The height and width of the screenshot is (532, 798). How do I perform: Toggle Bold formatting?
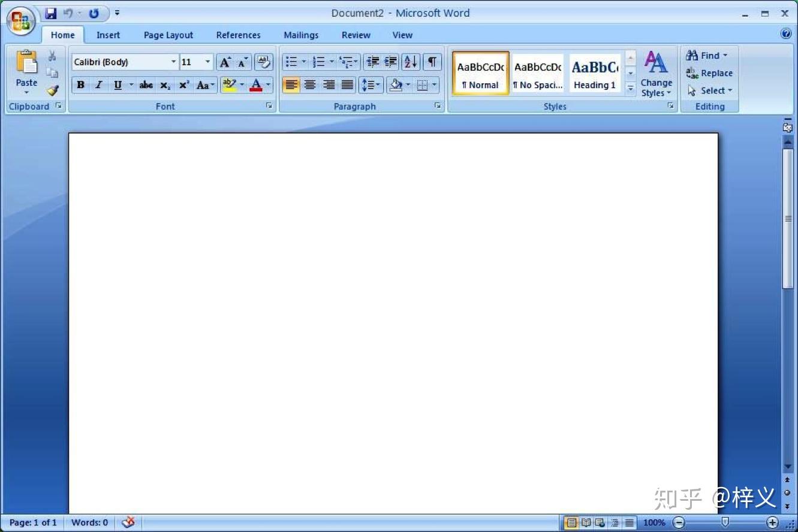[80, 85]
